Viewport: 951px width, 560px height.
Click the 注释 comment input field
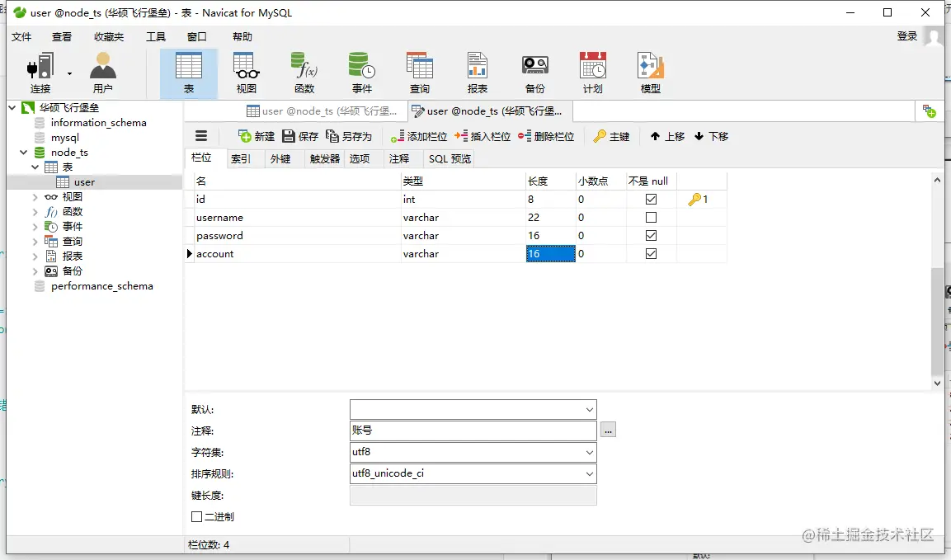(473, 431)
